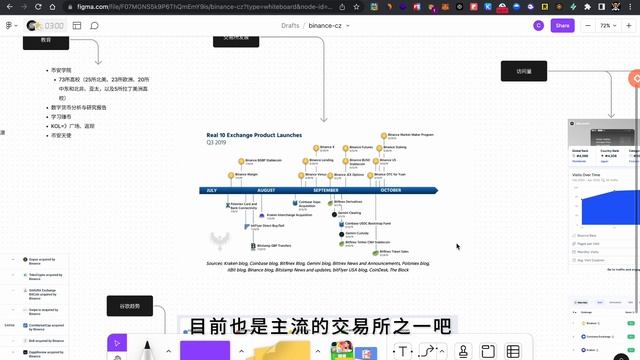
Task: Open the comments chat bubble icon
Action: [x=94, y=26]
